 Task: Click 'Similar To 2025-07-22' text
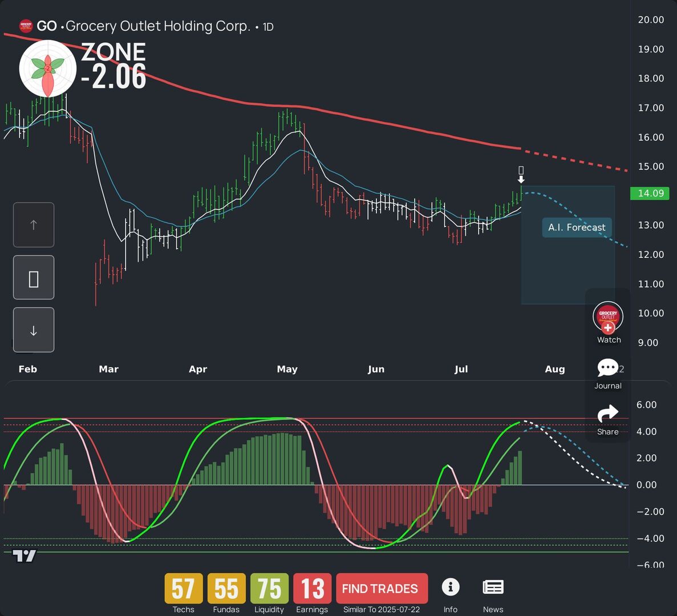point(382,610)
